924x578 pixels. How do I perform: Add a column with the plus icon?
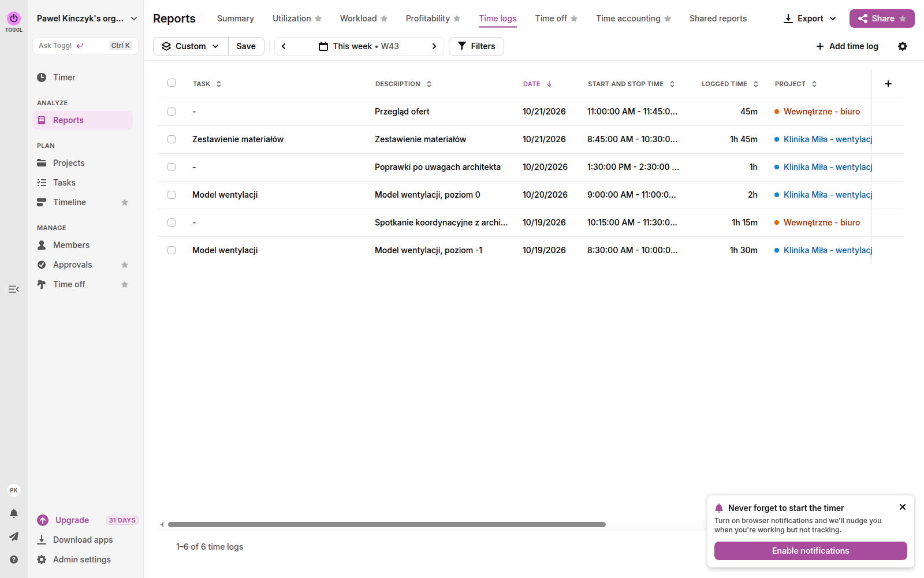[x=888, y=84]
